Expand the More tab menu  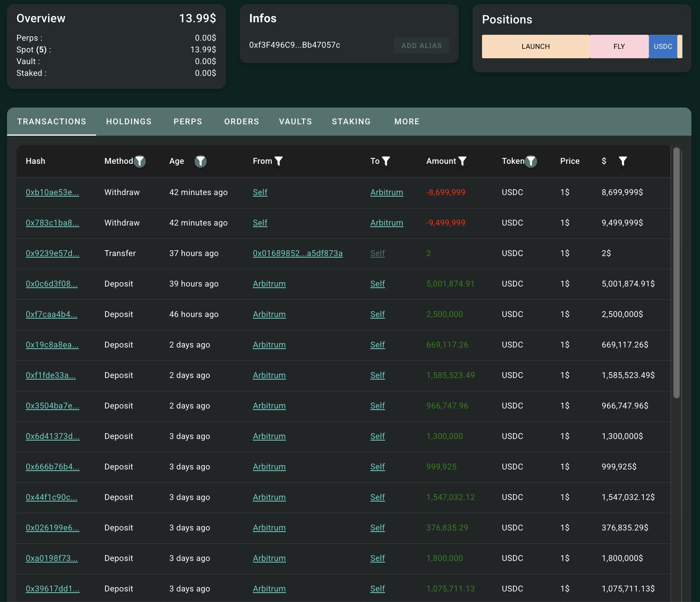407,122
